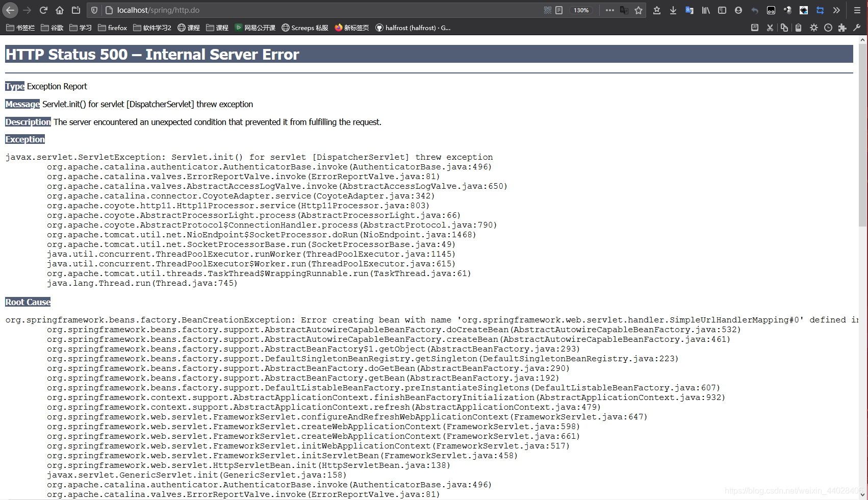Open the Firefox home page

click(60, 10)
